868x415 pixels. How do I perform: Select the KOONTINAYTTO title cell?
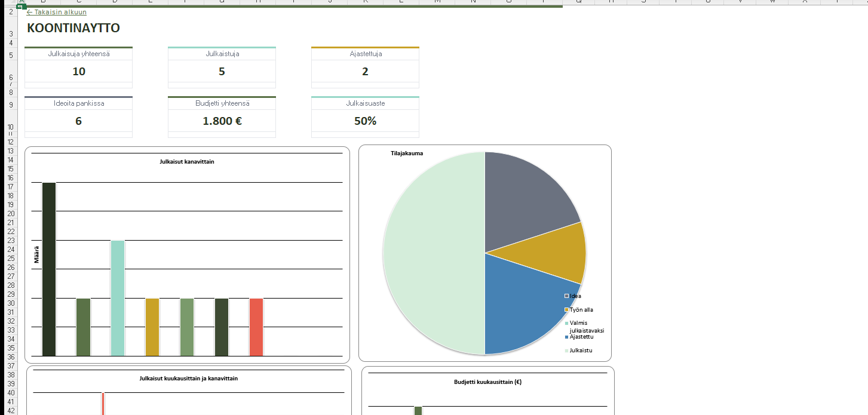coord(73,28)
